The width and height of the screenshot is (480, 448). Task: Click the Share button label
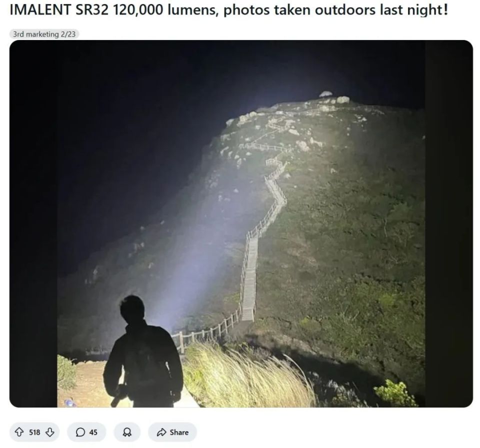pos(179,432)
